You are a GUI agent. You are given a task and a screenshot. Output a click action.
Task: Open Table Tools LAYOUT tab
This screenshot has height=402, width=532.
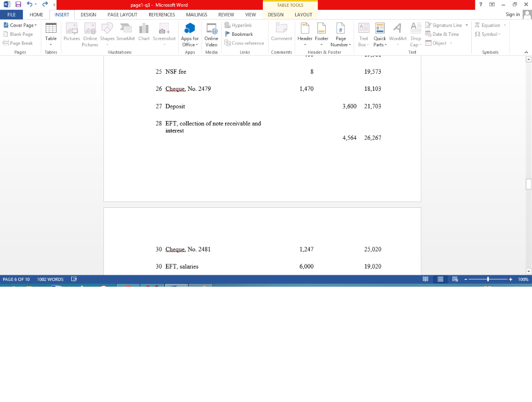pyautogui.click(x=303, y=15)
